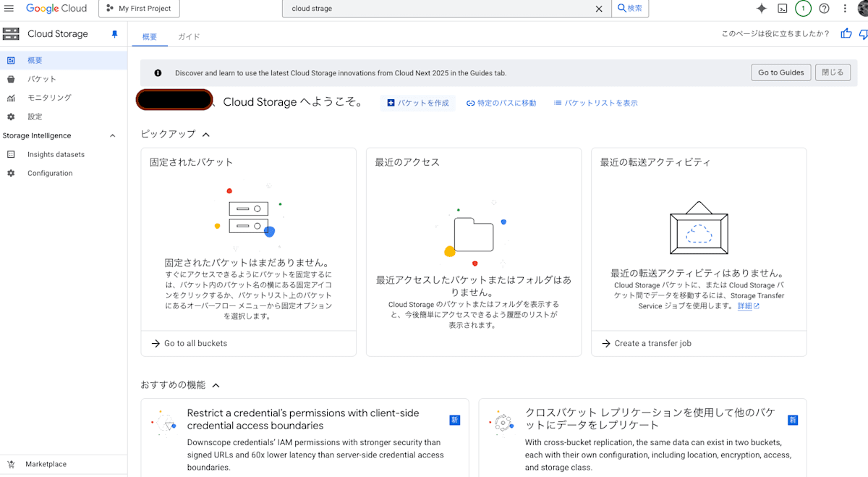Viewport: 868px width, 477px height.
Task: Click the transfer activity cloud illustration
Action: coord(699,228)
